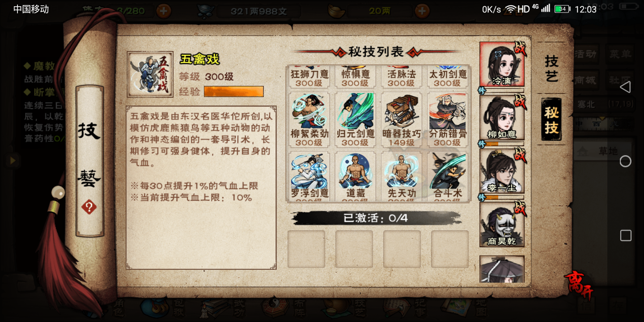Select the 柳絮柔劲 skill icon
The width and height of the screenshot is (644, 322).
309,120
